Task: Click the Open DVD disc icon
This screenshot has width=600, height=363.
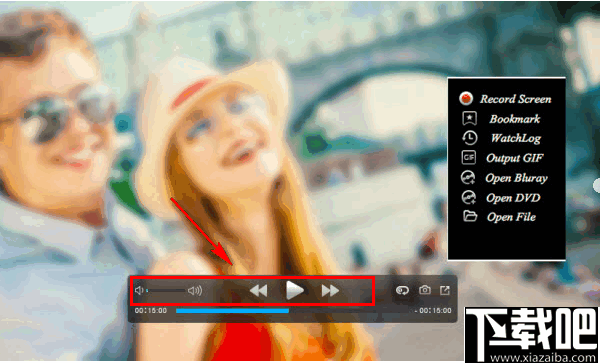Action: tap(469, 197)
